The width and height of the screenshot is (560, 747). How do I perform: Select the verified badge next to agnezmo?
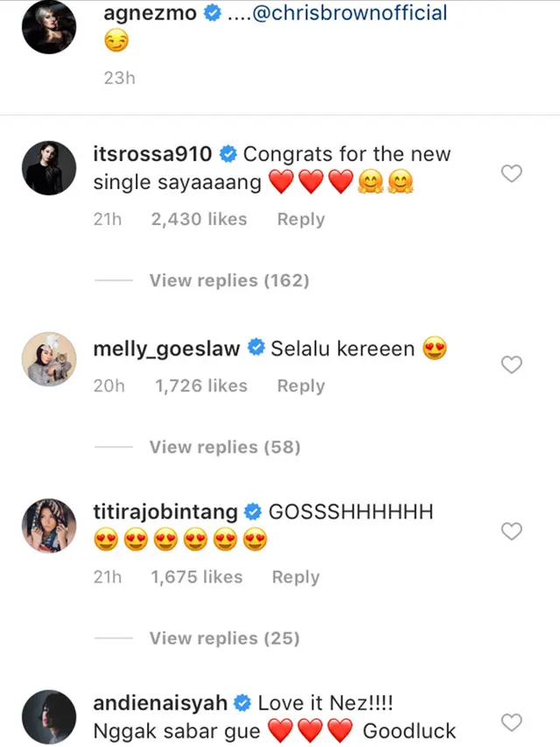pyautogui.click(x=210, y=13)
